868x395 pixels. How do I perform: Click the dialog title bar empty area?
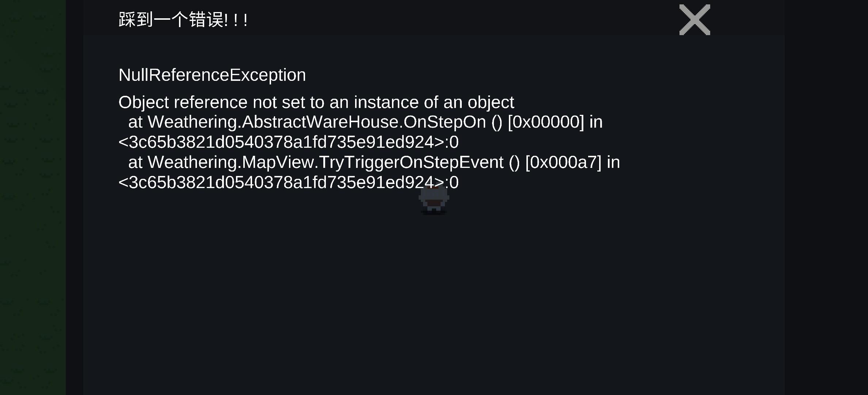click(460, 18)
